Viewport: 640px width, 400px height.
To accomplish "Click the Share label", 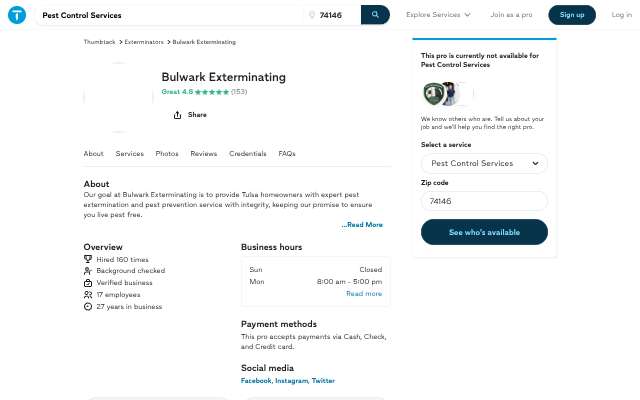I will coord(197,115).
